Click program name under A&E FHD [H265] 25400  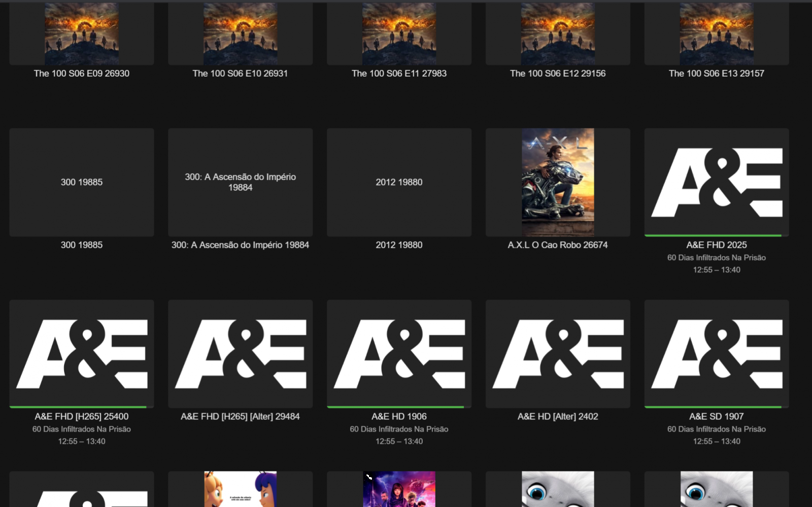(x=82, y=429)
